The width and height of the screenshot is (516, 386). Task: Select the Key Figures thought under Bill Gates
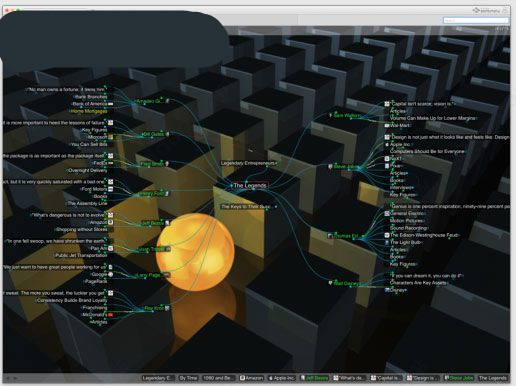click(94, 130)
